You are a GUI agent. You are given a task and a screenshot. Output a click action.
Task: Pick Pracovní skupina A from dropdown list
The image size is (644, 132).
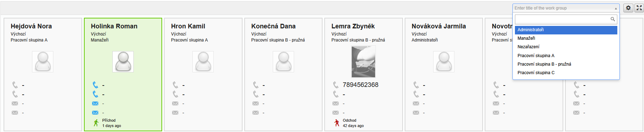pyautogui.click(x=566, y=56)
